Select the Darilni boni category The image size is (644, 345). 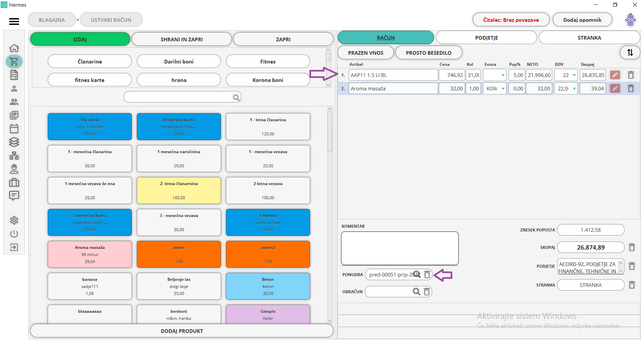click(x=179, y=61)
